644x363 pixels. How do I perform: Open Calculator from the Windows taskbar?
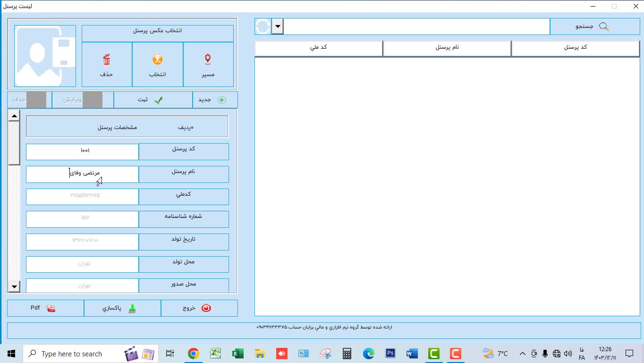[x=347, y=354]
